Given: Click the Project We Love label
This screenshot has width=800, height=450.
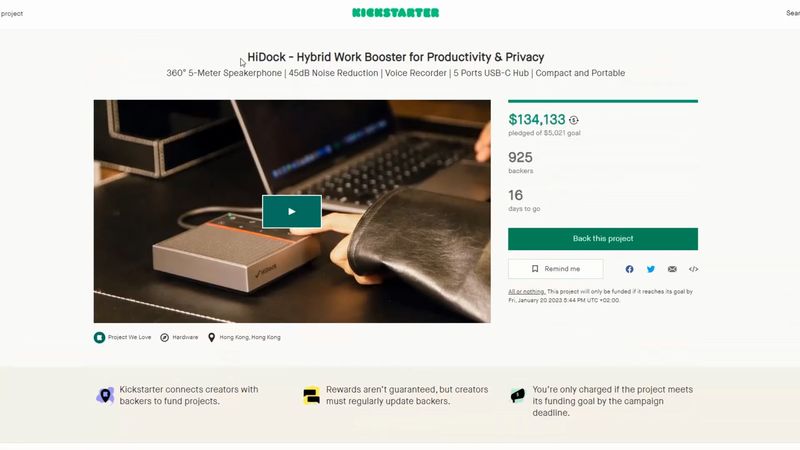Looking at the screenshot, I should [130, 337].
